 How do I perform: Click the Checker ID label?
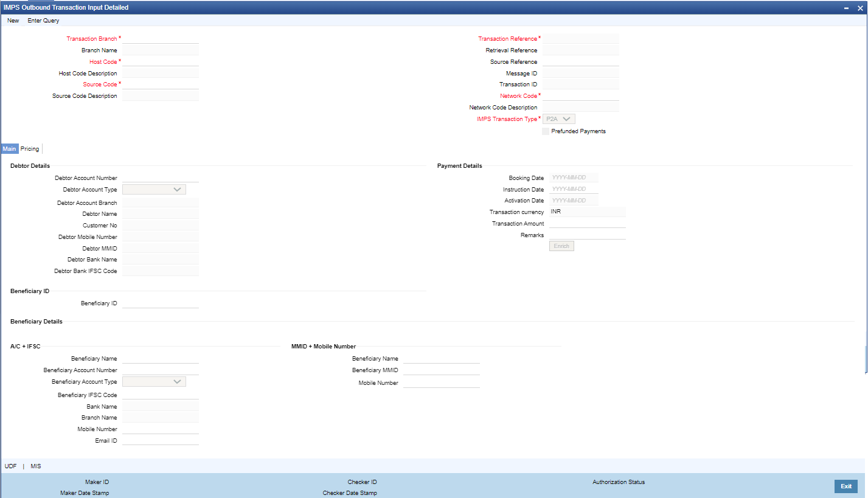tap(362, 482)
